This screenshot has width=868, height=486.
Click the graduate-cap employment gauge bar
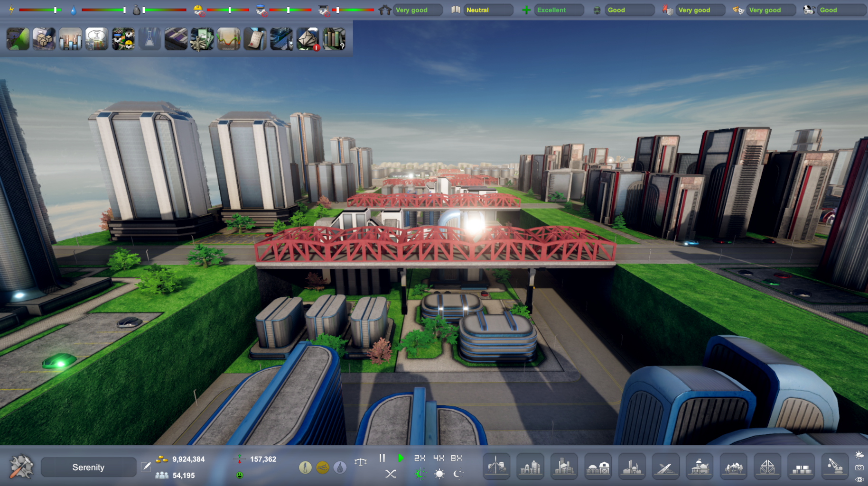tap(353, 9)
